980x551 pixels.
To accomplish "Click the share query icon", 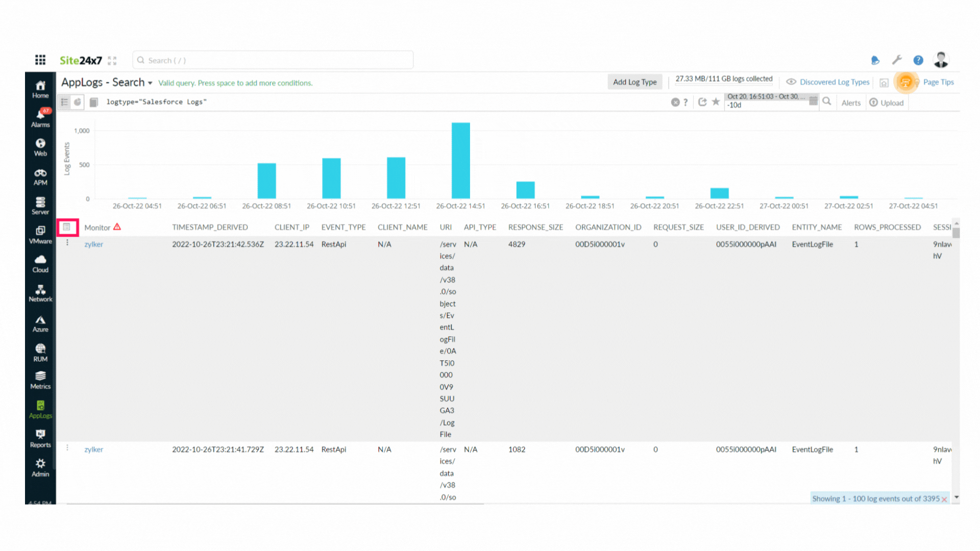I will (x=702, y=102).
